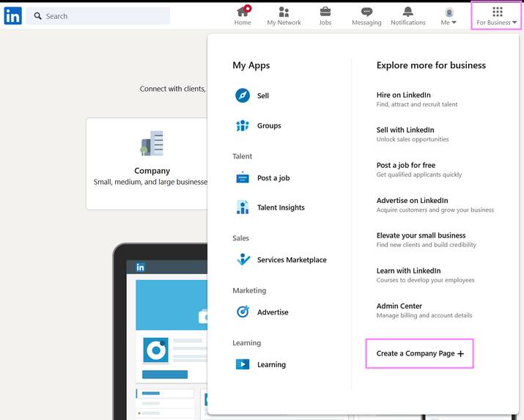Choose Advertise under Marketing
The image size is (524, 420).
coord(273,312)
